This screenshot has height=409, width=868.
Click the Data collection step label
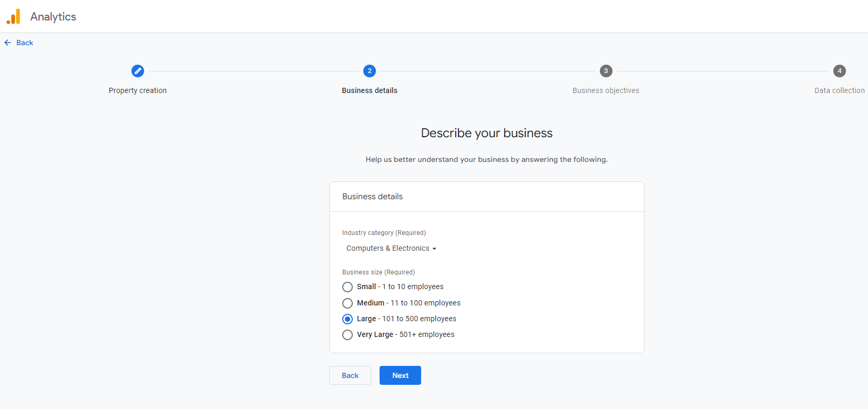coord(840,90)
